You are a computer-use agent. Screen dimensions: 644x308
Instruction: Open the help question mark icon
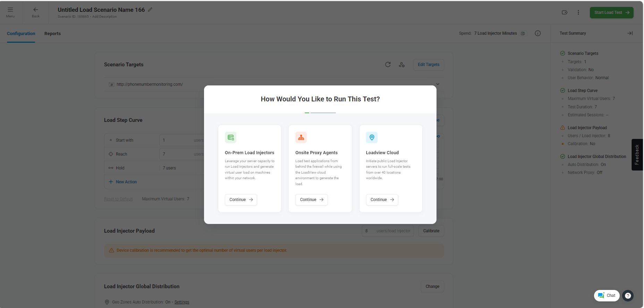tap(628, 295)
